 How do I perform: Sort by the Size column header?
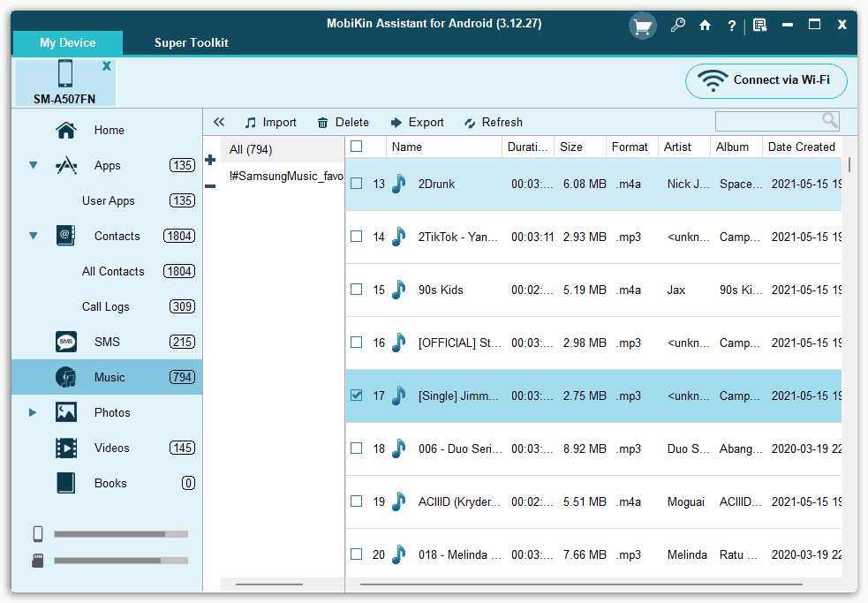[580, 147]
